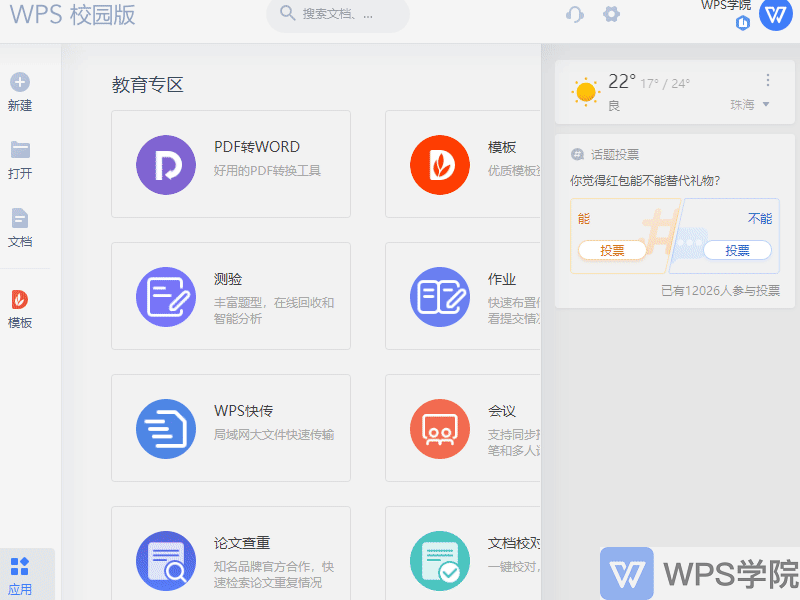The height and width of the screenshot is (600, 800).
Task: Open the 测验 quiz icon
Action: pos(166,297)
